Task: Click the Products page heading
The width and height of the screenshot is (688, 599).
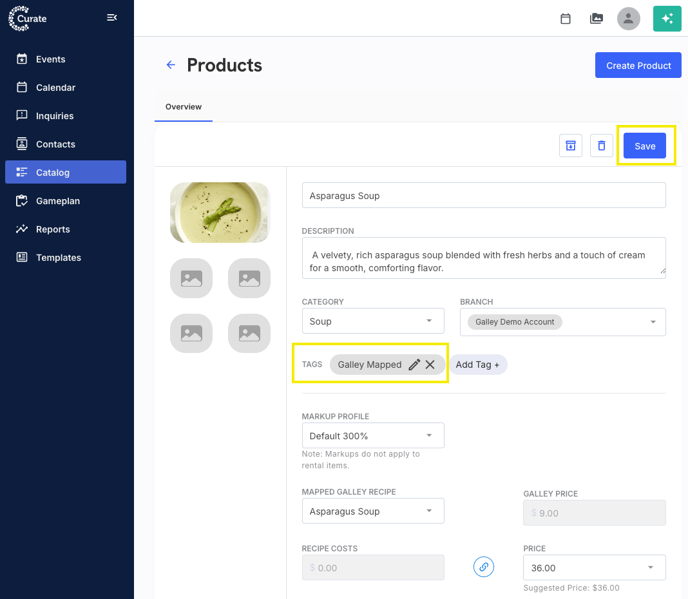Action: (x=224, y=65)
